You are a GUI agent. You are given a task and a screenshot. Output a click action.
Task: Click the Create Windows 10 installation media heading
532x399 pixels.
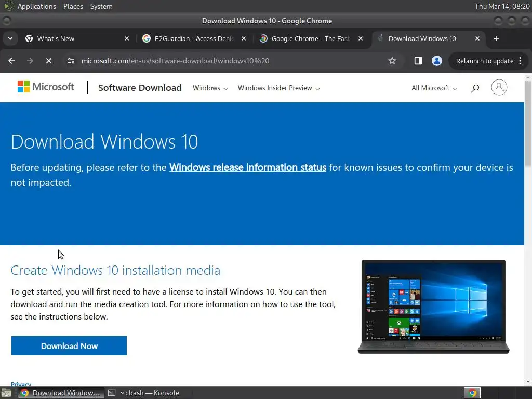coord(115,270)
